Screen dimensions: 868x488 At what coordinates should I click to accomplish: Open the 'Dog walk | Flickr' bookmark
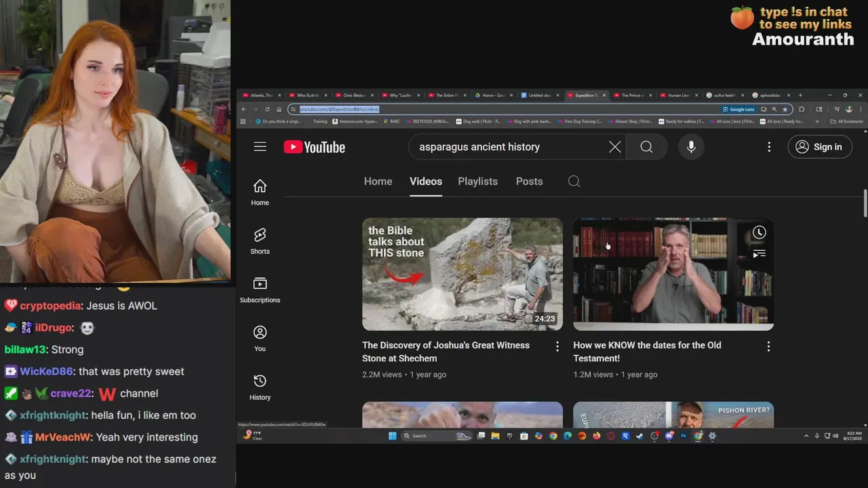point(478,121)
